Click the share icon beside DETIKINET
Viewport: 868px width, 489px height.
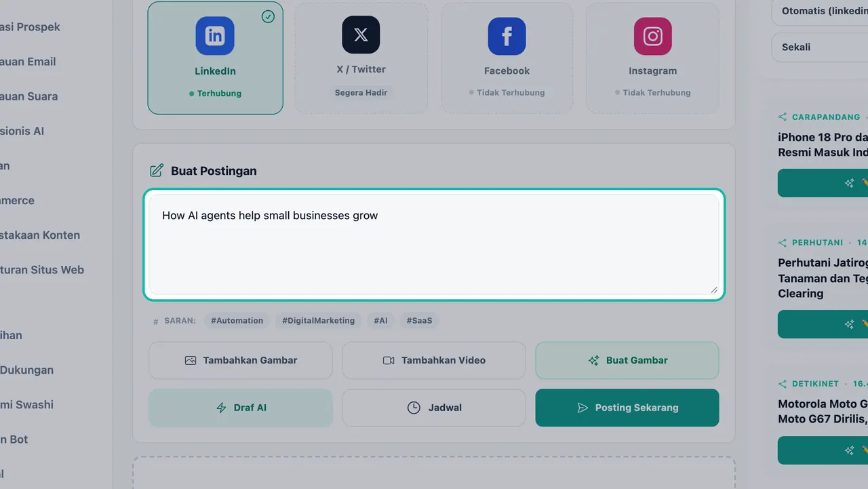click(783, 383)
